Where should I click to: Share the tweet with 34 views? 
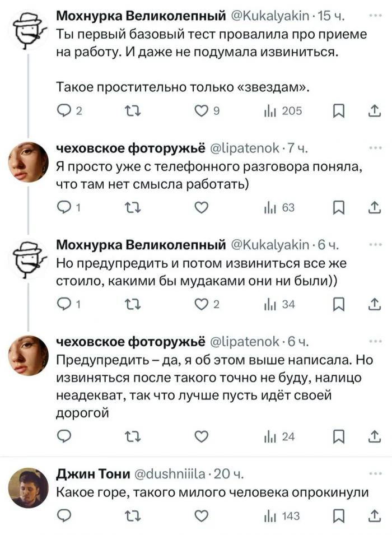click(372, 305)
